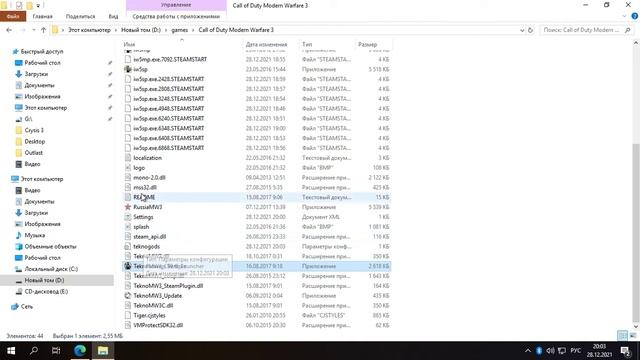
Task: Select Объемные объекты in navigation pane
Action: 50,247
